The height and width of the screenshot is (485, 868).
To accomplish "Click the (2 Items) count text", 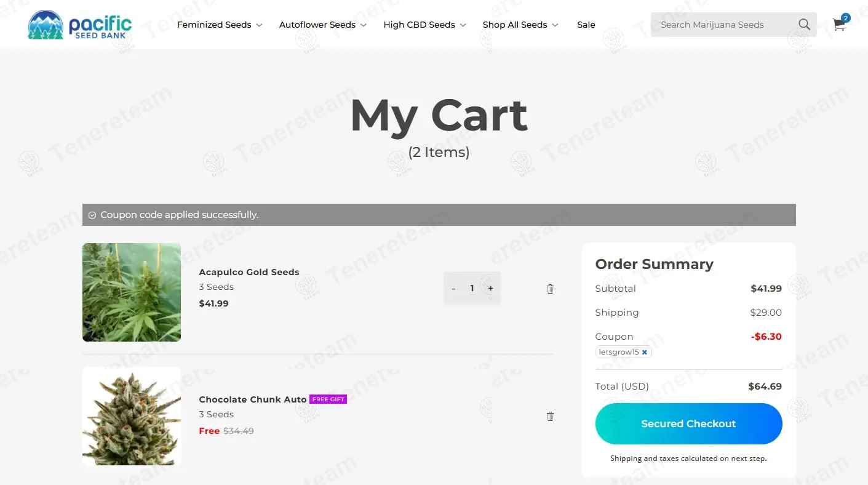I will pyautogui.click(x=439, y=152).
